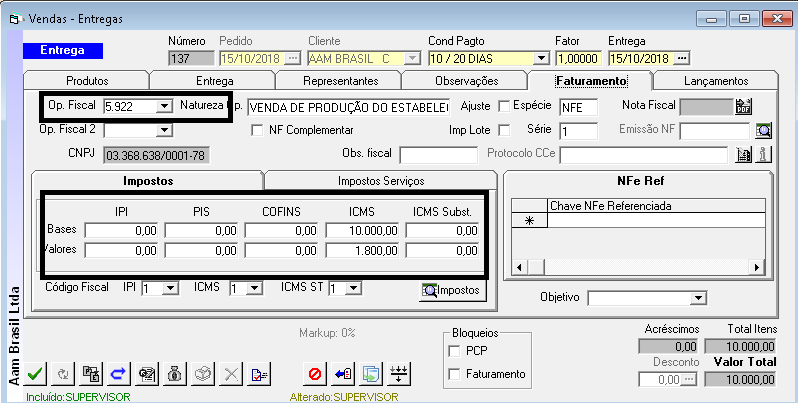Open the Impostos Serviços tab
The width and height of the screenshot is (798, 403).
(382, 180)
